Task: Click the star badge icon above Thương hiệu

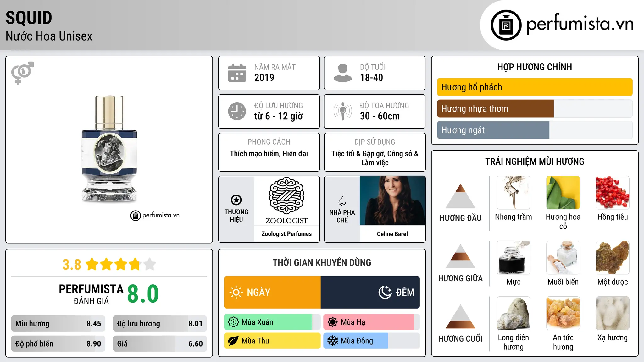Action: (236, 200)
